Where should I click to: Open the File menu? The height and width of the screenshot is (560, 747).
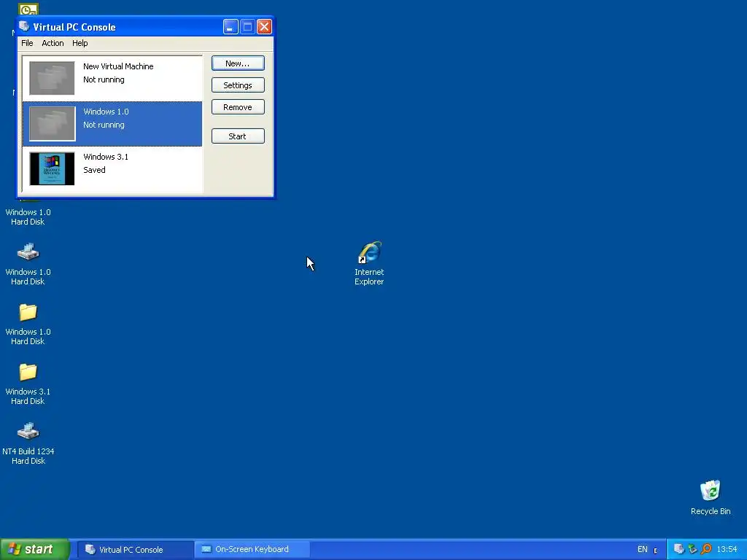[x=27, y=43]
